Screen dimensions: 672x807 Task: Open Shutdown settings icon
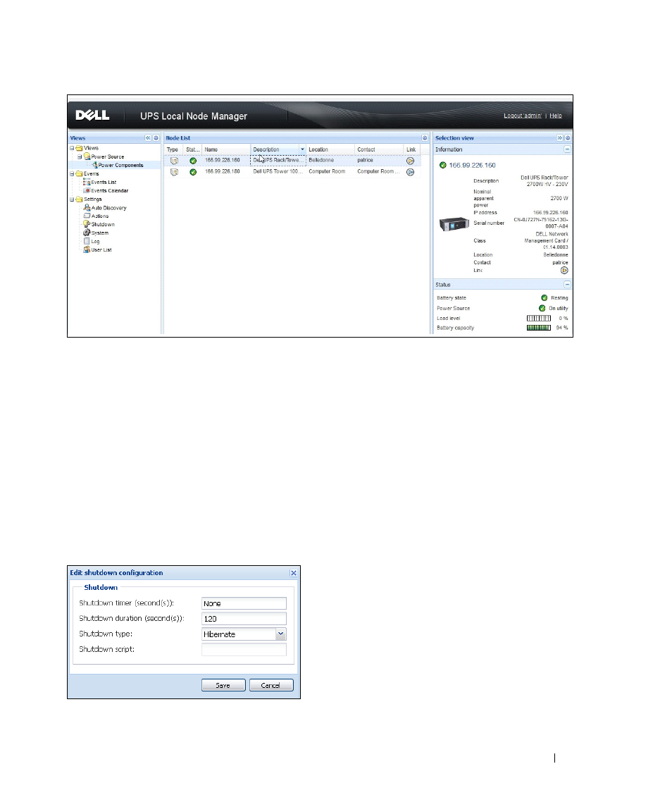[87, 224]
